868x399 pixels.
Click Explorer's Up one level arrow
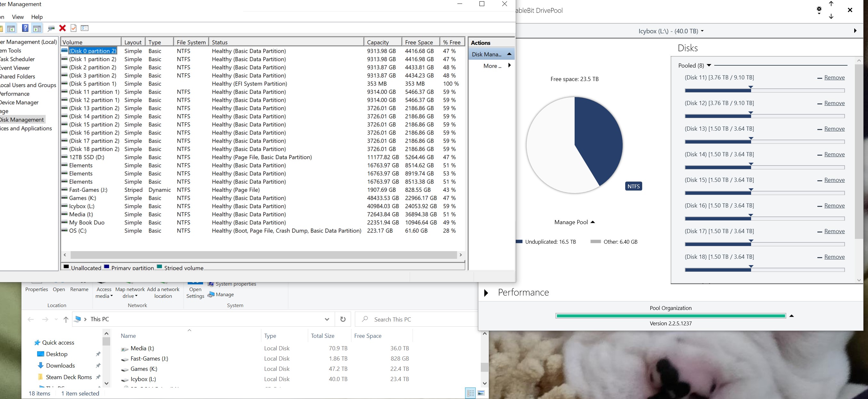click(66, 319)
